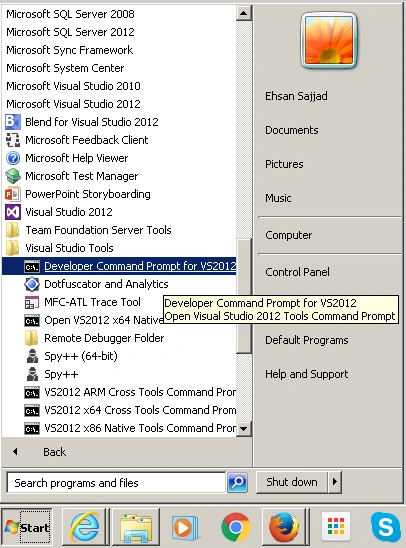Image resolution: width=406 pixels, height=548 pixels.
Task: Click the colorful grid app taskbar icon
Action: (x=336, y=526)
